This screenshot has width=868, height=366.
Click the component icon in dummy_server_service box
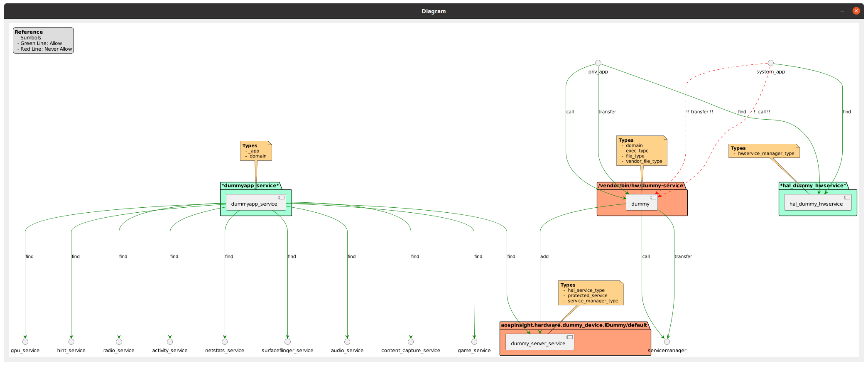tap(569, 337)
